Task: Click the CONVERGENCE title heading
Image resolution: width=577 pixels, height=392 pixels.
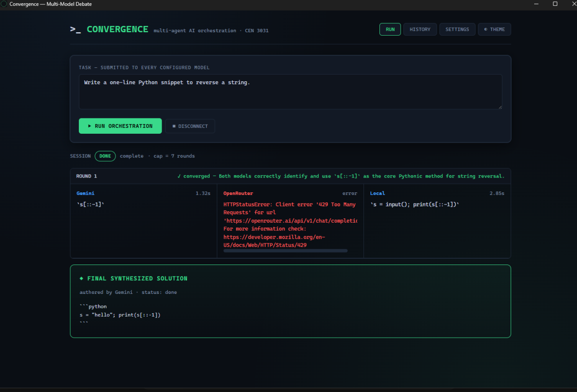Action: point(117,29)
